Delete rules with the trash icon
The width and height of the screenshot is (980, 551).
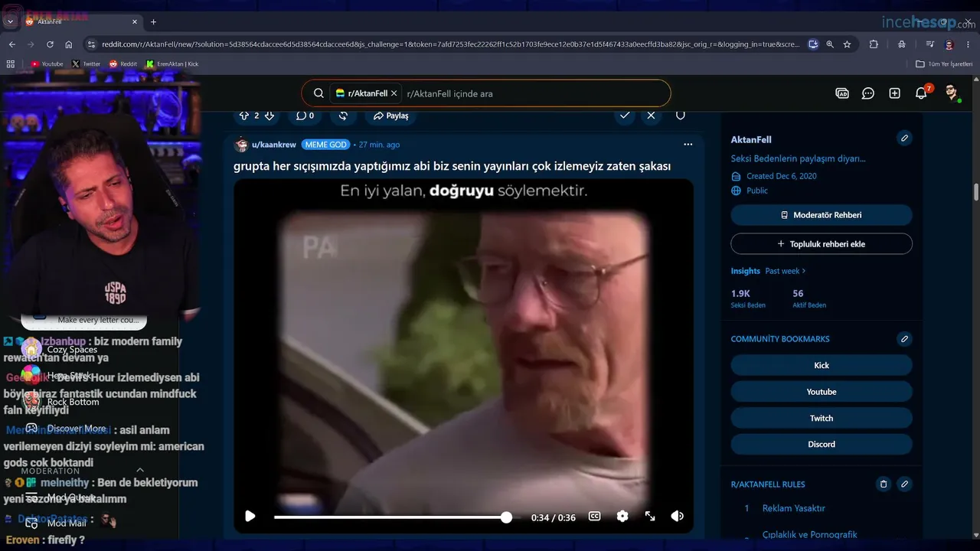[x=883, y=484]
